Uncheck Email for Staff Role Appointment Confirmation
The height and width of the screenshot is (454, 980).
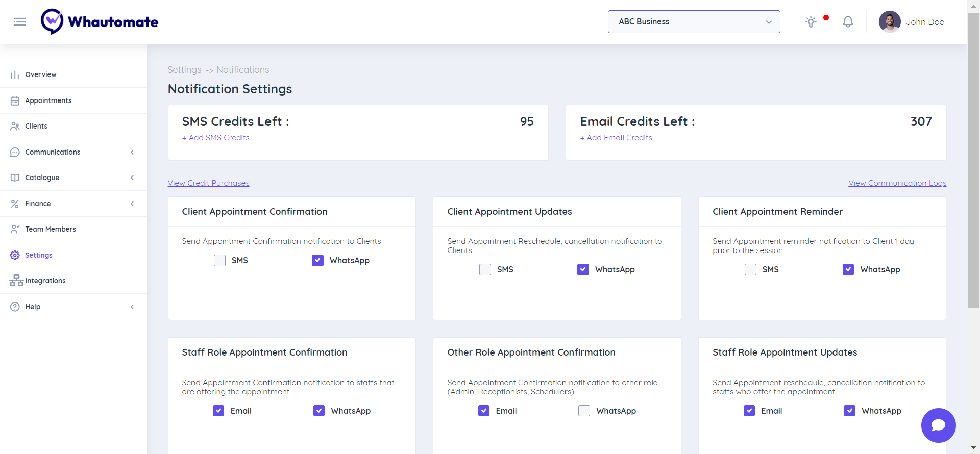[218, 411]
